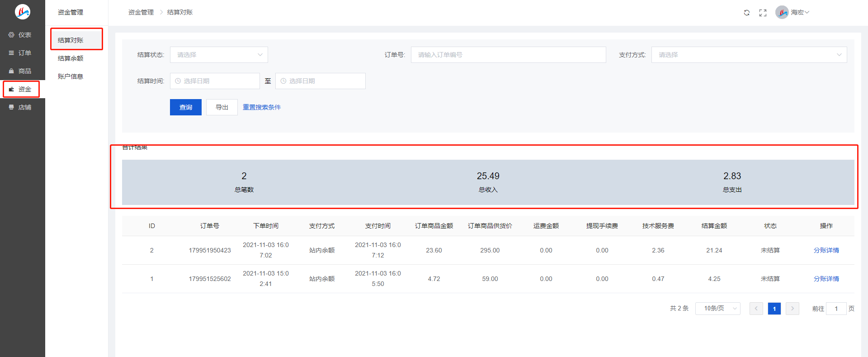Click order number 179951950423
The width and height of the screenshot is (868, 357).
click(210, 250)
